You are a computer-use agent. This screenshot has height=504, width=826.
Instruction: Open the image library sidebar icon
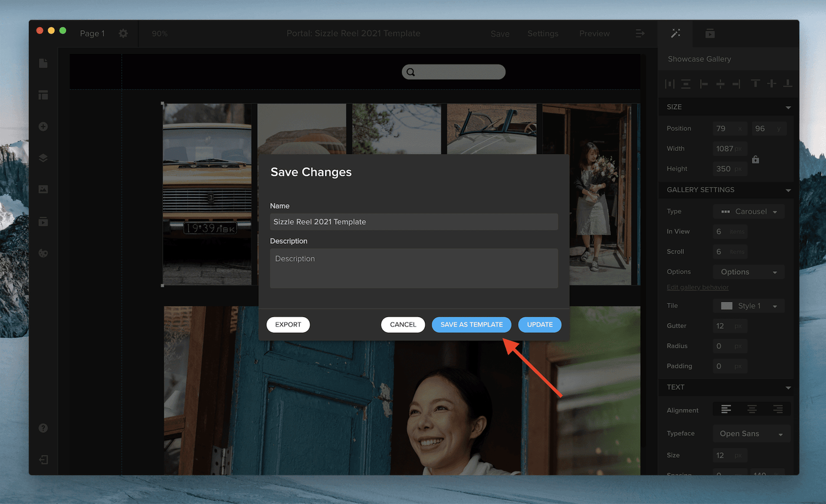43,189
